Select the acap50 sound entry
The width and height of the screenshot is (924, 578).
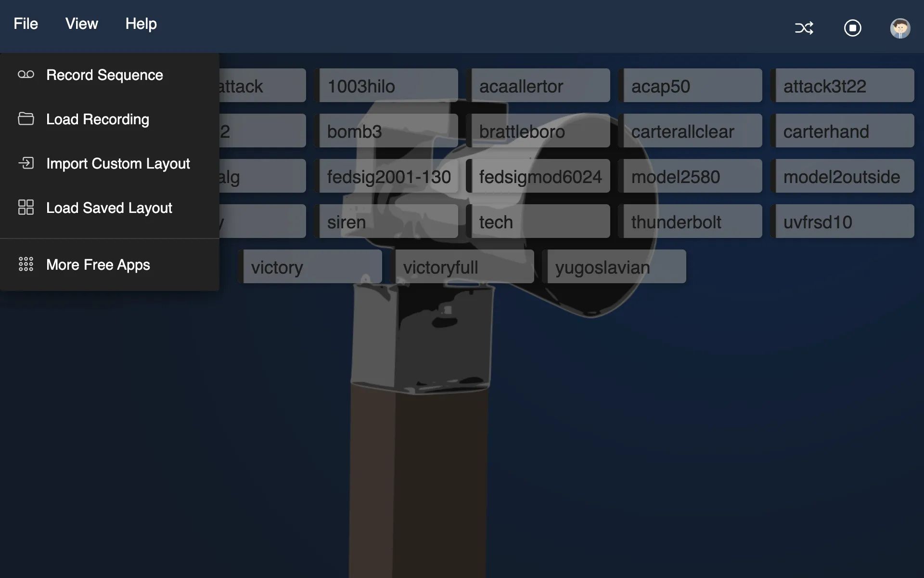(692, 85)
